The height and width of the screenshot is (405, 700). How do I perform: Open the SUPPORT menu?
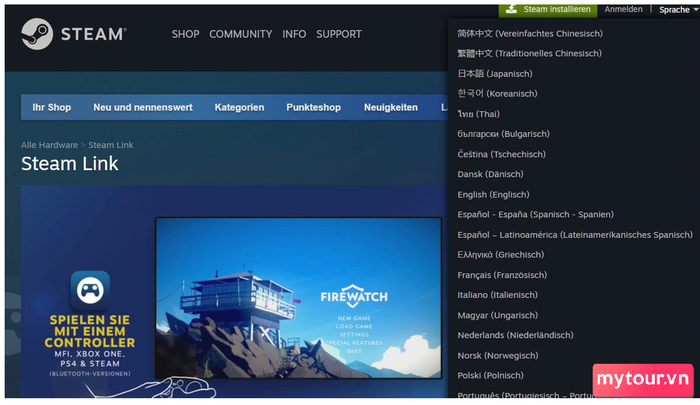[339, 34]
